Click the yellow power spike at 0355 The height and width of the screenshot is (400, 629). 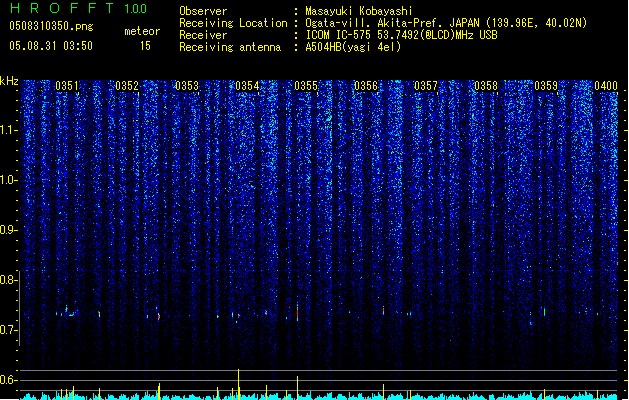tap(297, 387)
